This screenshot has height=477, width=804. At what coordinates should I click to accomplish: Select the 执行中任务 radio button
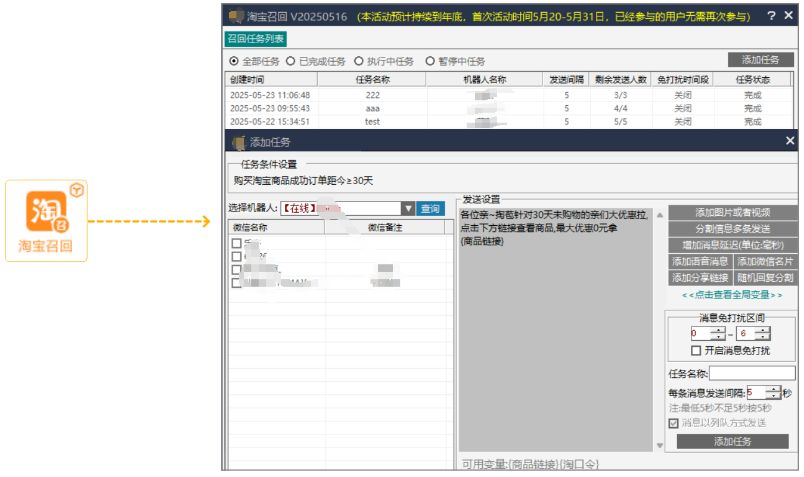click(x=358, y=61)
